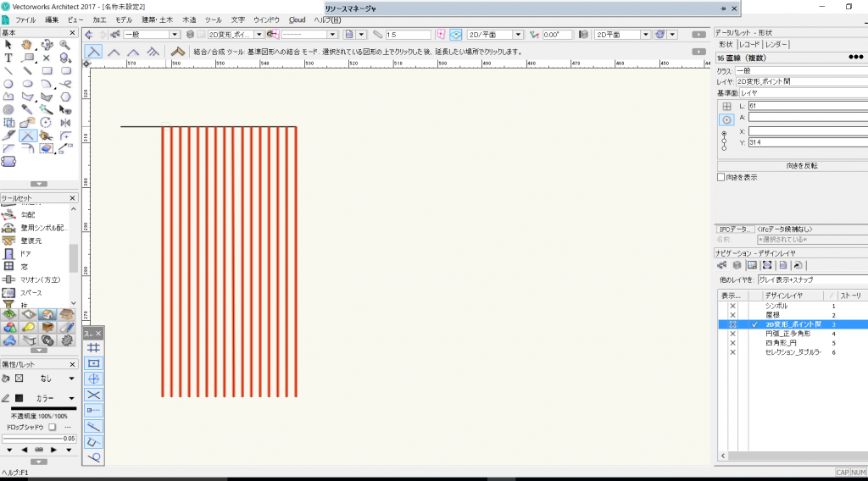Viewport: 868px width, 481px height.
Task: Click the IFCデータ button
Action: pos(735,229)
